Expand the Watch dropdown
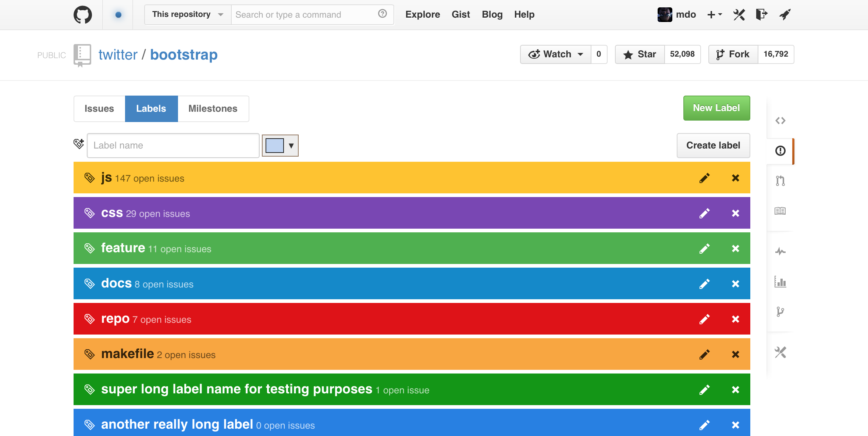The image size is (868, 436). point(556,54)
